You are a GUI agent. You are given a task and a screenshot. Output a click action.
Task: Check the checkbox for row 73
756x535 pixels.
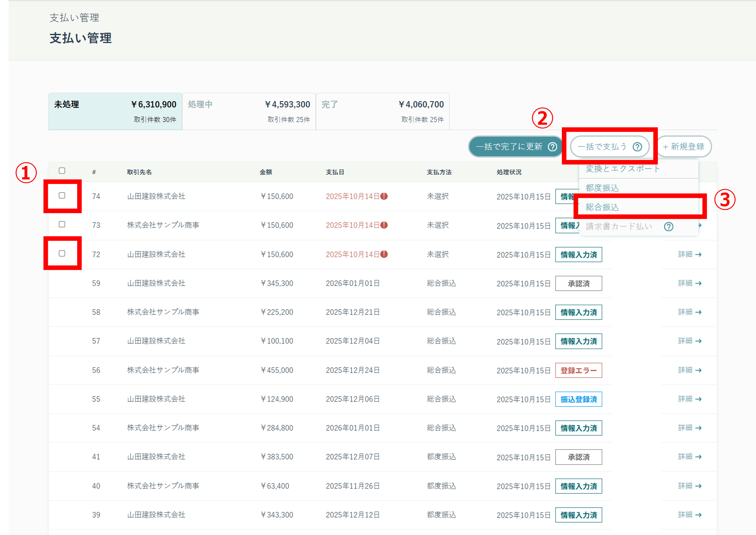(x=62, y=225)
